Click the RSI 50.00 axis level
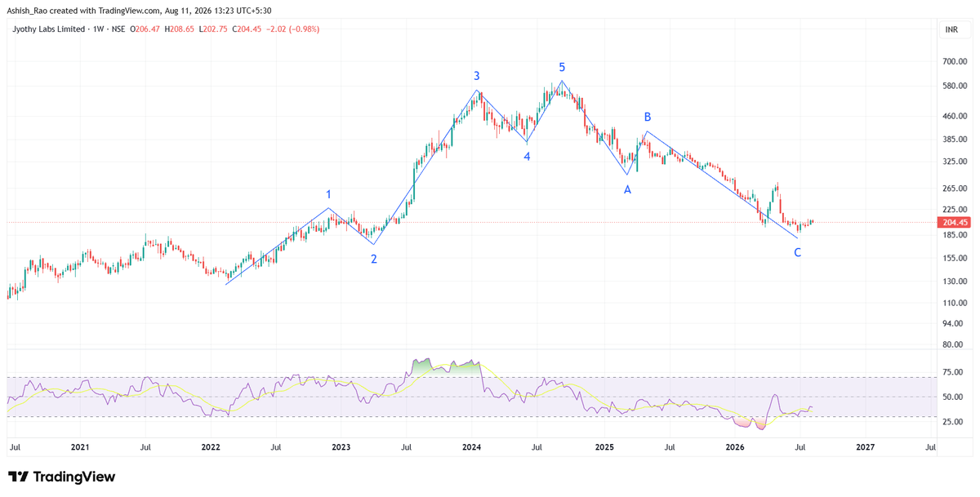 click(x=951, y=397)
